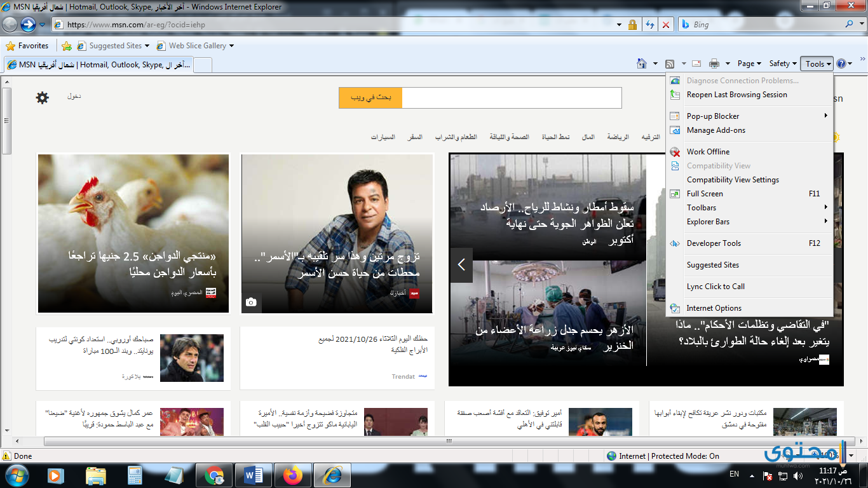Image resolution: width=868 pixels, height=488 pixels.
Task: Open address bar history dropdown arrow
Action: click(x=620, y=25)
